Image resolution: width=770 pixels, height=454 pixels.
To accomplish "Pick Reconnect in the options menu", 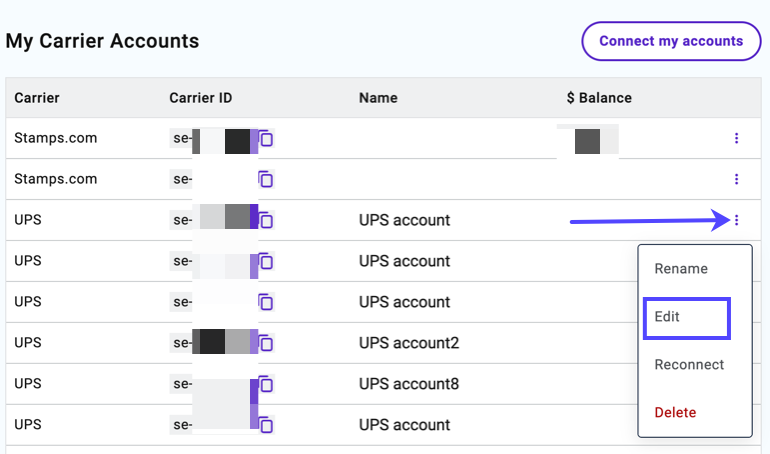I will [689, 364].
